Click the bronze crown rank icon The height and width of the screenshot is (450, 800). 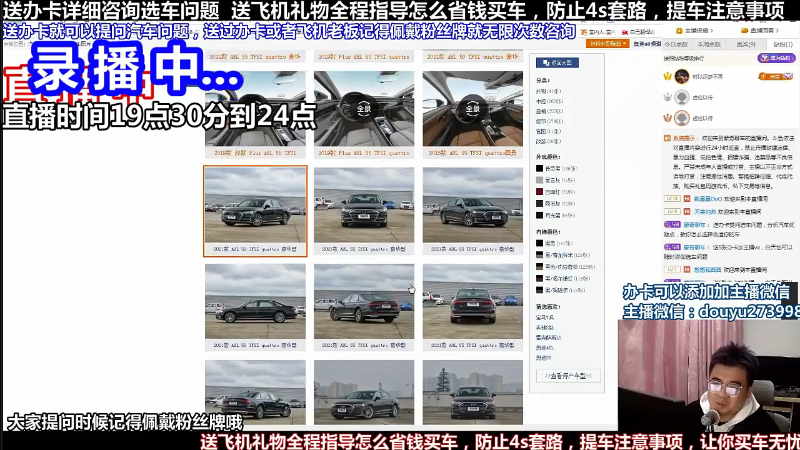click(667, 118)
